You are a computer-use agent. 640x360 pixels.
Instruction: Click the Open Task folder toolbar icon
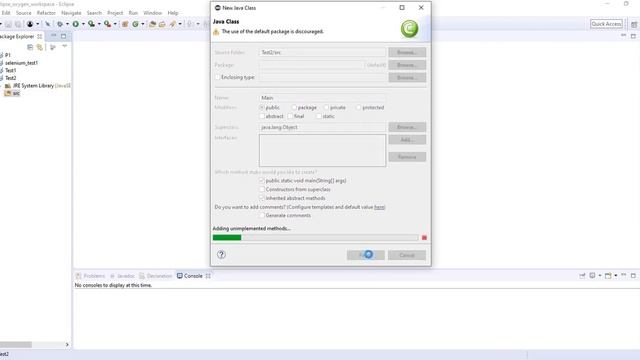click(x=162, y=24)
